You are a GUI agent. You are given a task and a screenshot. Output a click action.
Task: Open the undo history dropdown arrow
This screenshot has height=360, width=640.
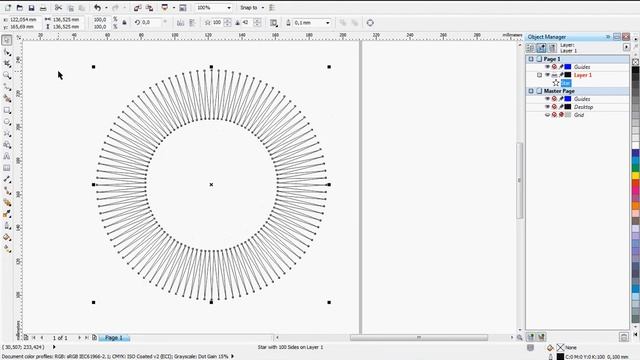click(106, 8)
